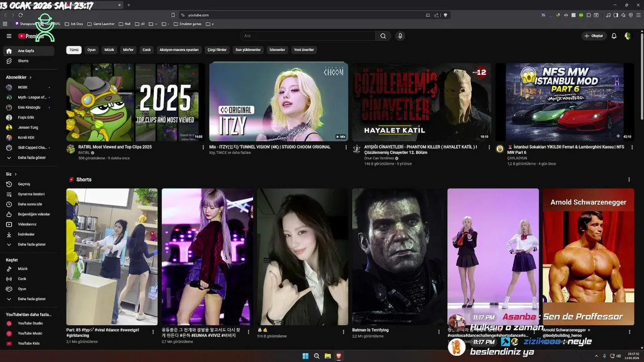This screenshot has height=362, width=644.
Task: Expand Daha fazla göster under Abonelikler
Action: pyautogui.click(x=29, y=158)
